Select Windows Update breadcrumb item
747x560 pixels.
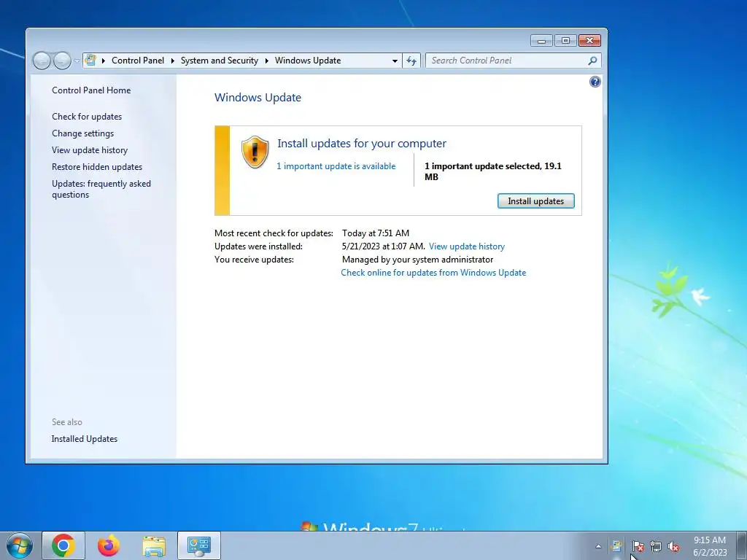[308, 61]
